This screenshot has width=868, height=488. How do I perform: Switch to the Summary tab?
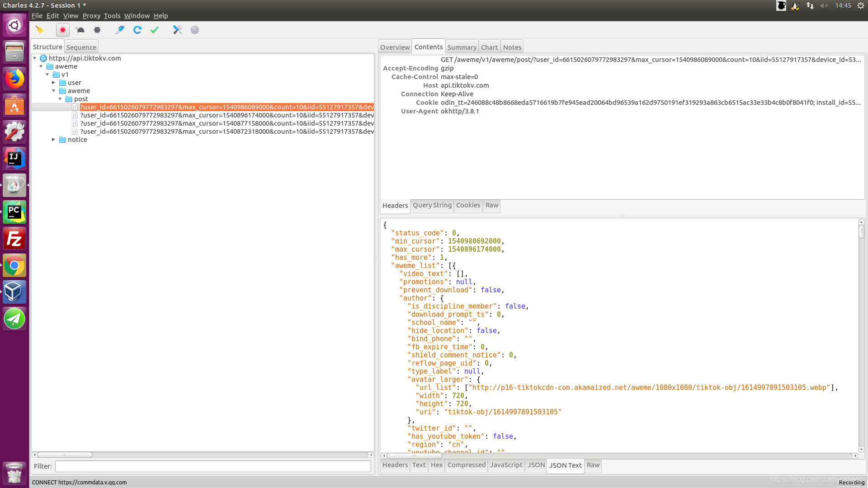462,47
